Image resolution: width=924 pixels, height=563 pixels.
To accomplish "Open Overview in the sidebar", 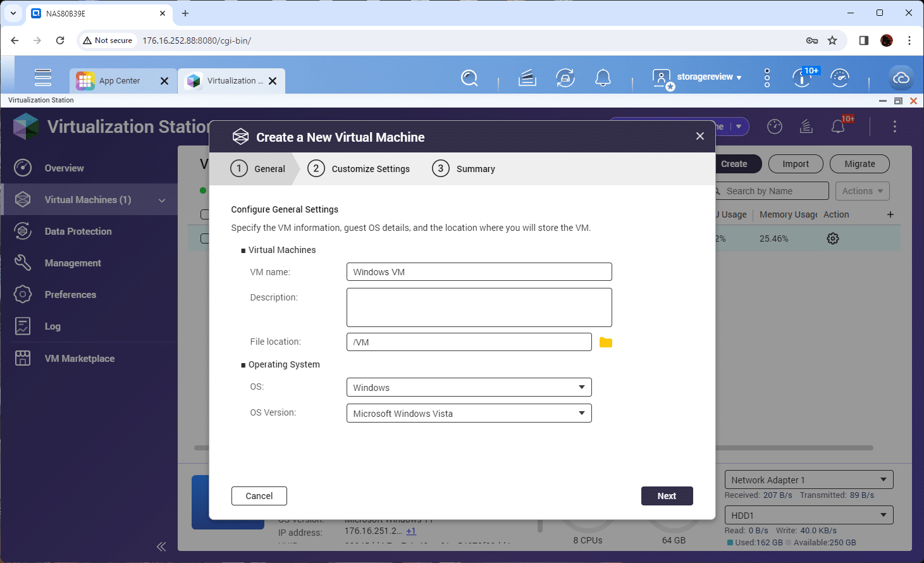I will tap(89, 168).
